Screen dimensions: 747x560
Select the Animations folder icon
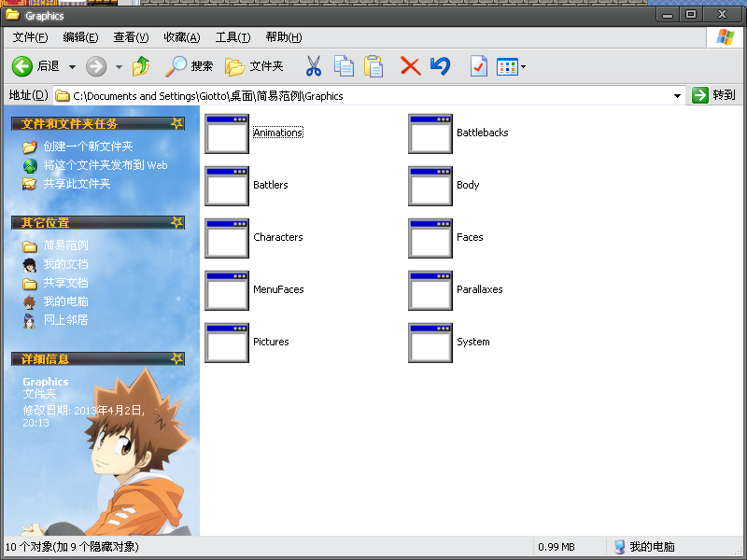227,133
